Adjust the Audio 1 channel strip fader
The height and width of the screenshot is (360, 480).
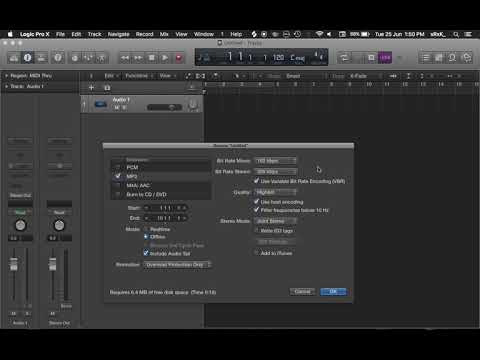coord(14,264)
